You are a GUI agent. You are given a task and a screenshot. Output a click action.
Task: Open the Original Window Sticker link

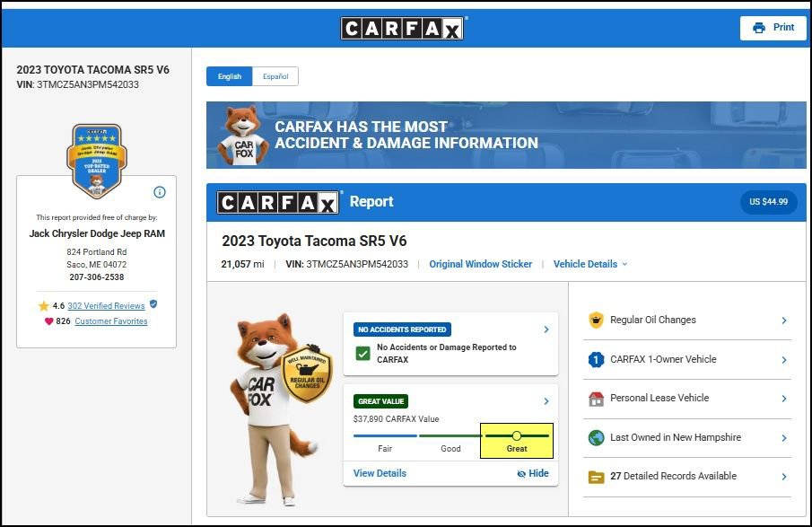(481, 264)
